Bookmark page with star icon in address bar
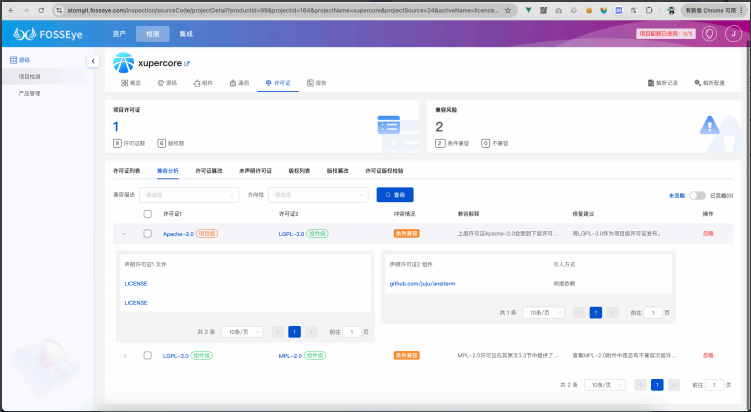 508,10
